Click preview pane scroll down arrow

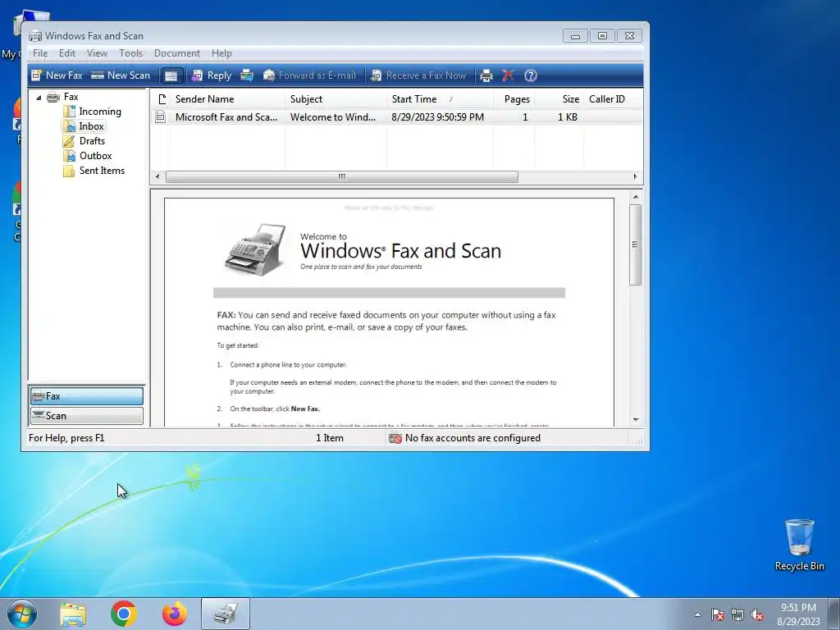click(636, 419)
